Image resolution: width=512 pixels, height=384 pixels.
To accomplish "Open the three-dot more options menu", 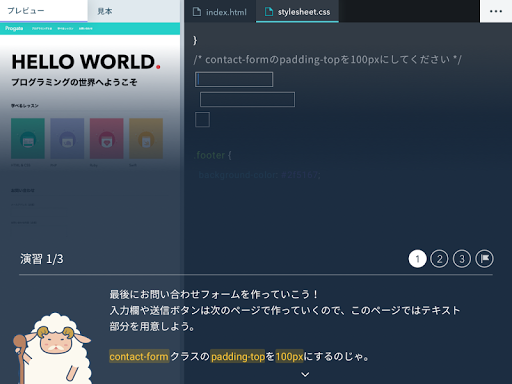I will (496, 11).
